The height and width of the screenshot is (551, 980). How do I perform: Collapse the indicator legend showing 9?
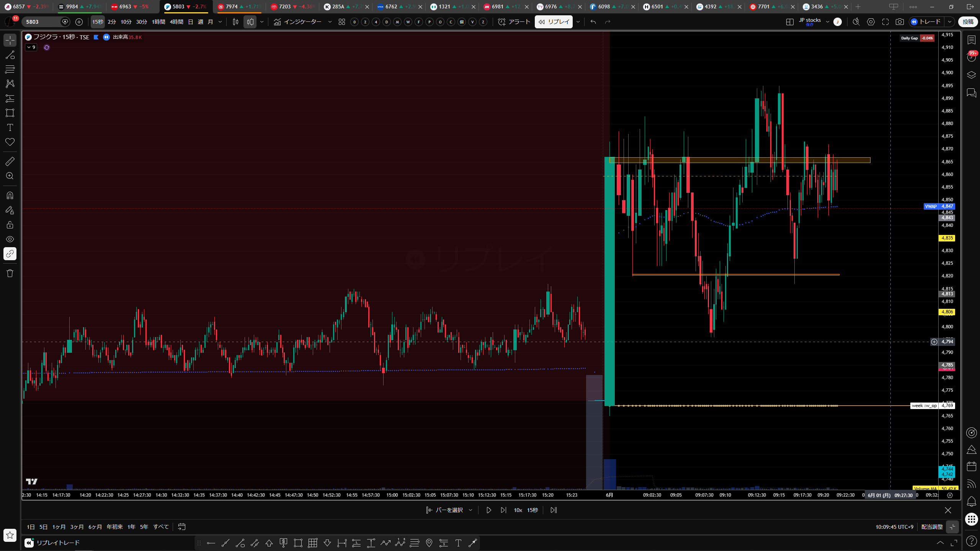click(x=31, y=47)
